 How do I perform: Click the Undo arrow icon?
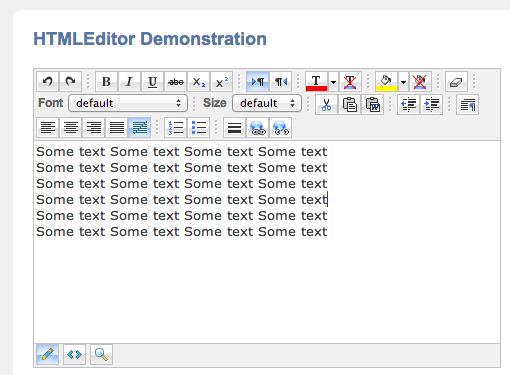pyautogui.click(x=48, y=81)
